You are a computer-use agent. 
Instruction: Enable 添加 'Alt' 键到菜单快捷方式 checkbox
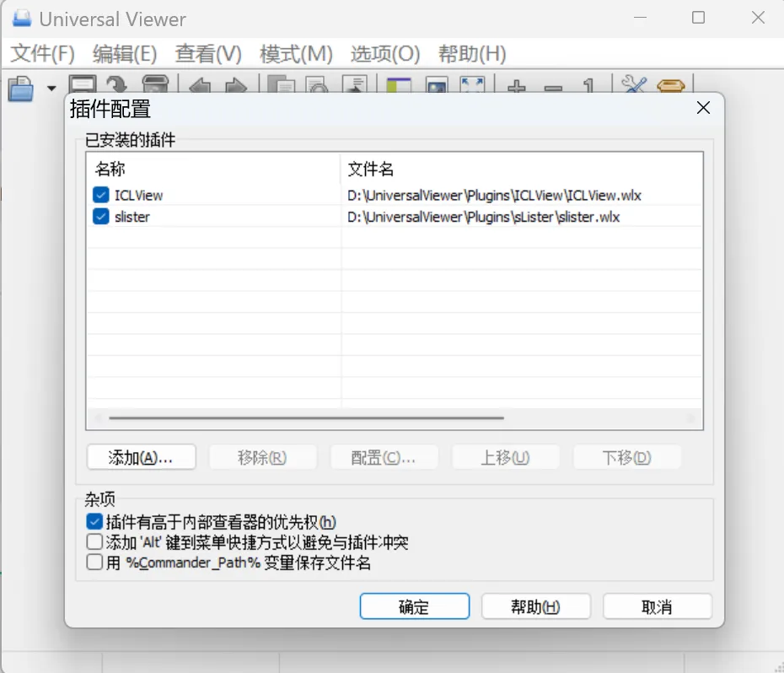[x=94, y=542]
